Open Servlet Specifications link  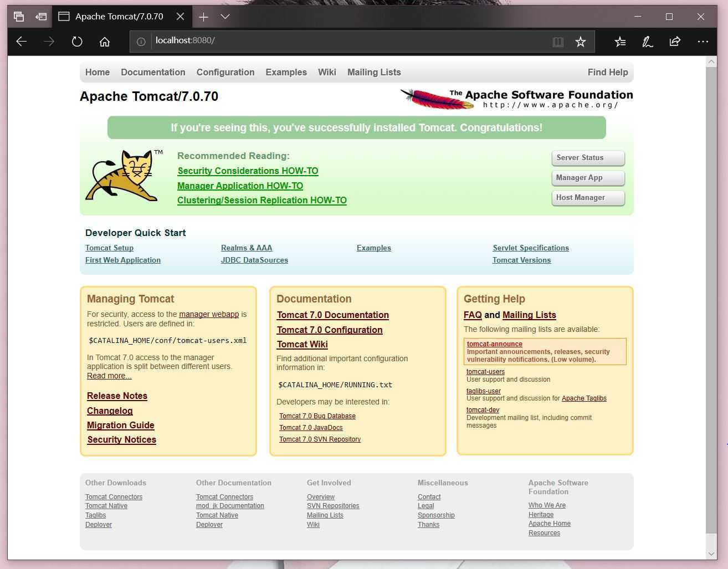click(531, 248)
